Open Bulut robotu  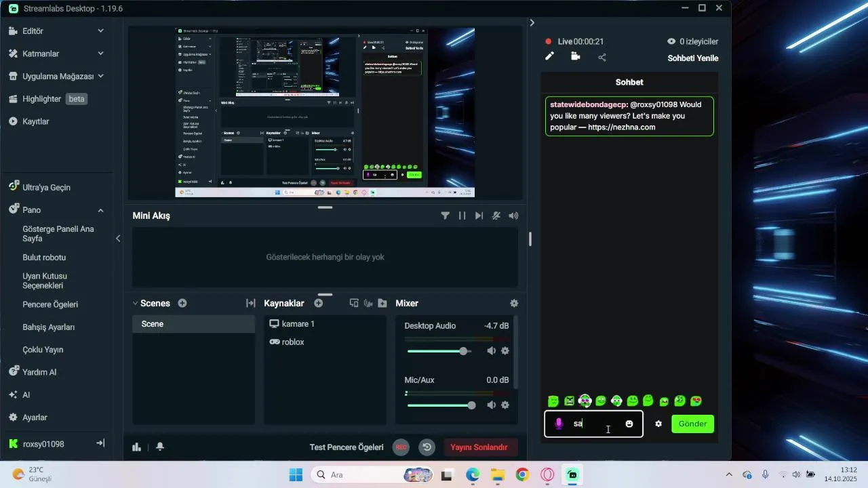coord(44,258)
